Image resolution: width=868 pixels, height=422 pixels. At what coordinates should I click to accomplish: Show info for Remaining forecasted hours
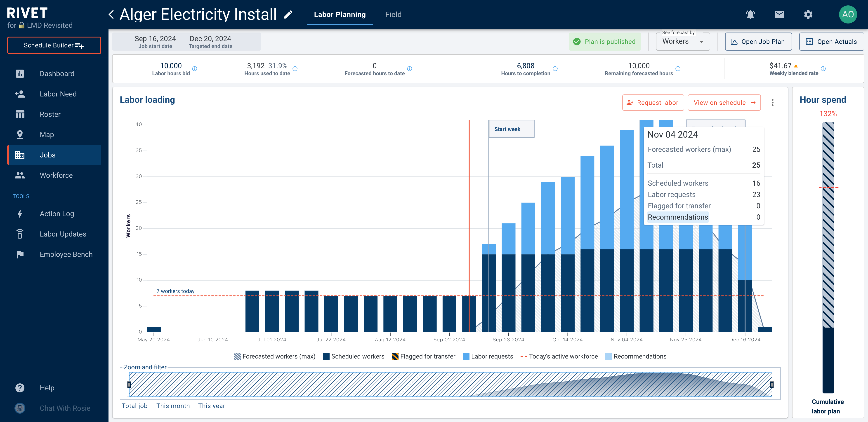678,69
